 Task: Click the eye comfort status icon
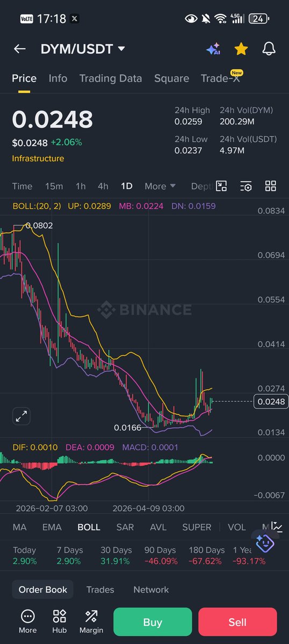191,19
